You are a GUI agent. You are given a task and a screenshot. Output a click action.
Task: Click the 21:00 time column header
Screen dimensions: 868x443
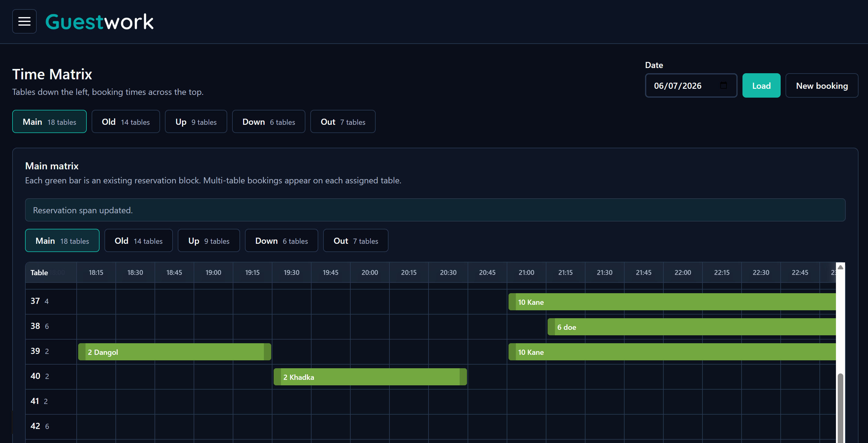[526, 272]
